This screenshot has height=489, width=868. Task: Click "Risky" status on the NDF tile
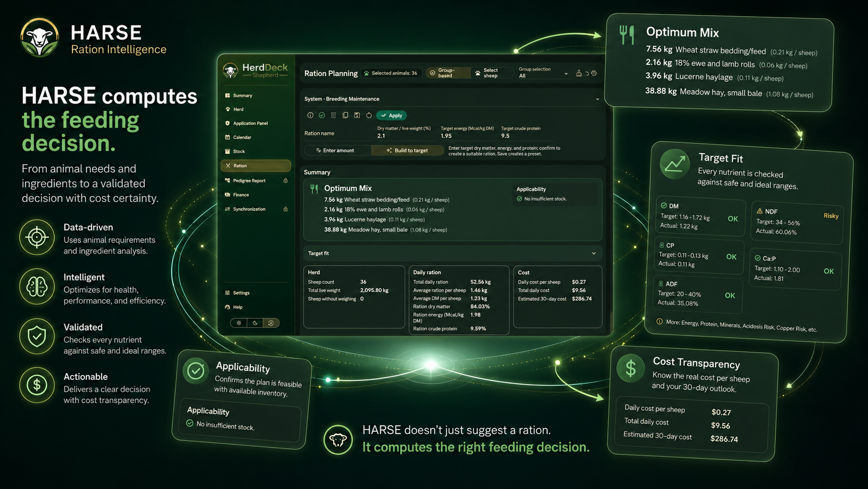[831, 216]
